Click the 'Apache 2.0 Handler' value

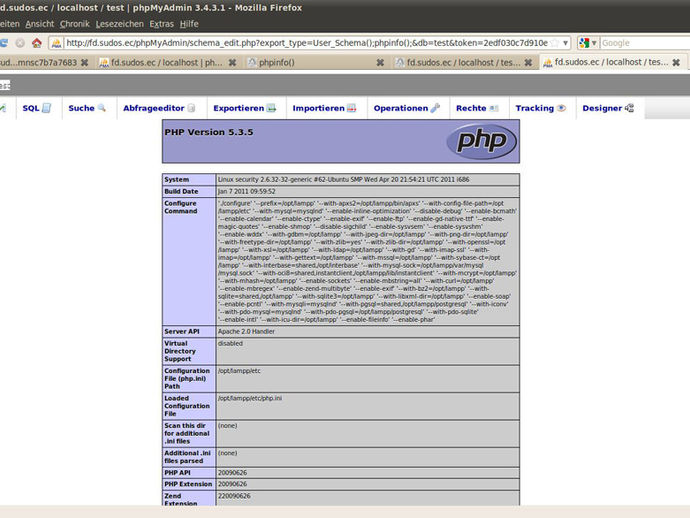coord(246,331)
